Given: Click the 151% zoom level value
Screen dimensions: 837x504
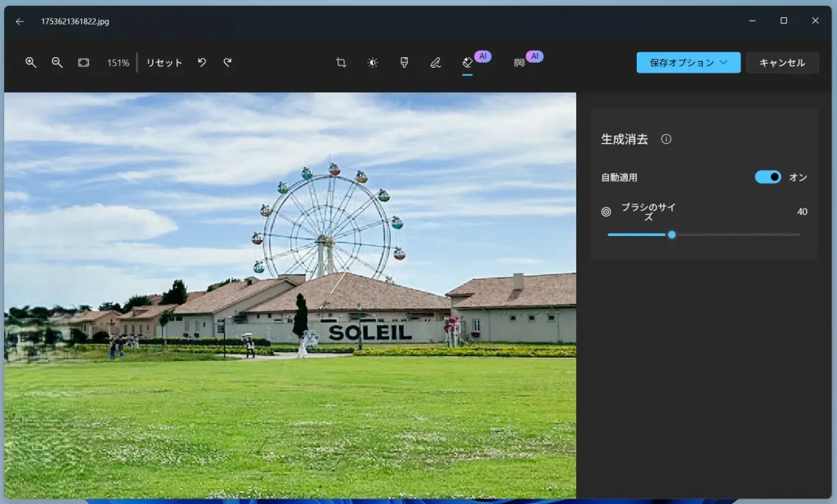Looking at the screenshot, I should point(118,63).
